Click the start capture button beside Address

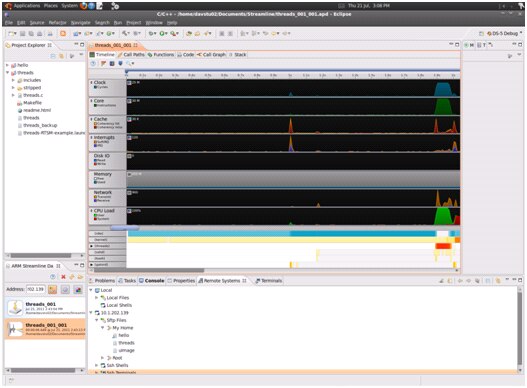(x=52, y=289)
